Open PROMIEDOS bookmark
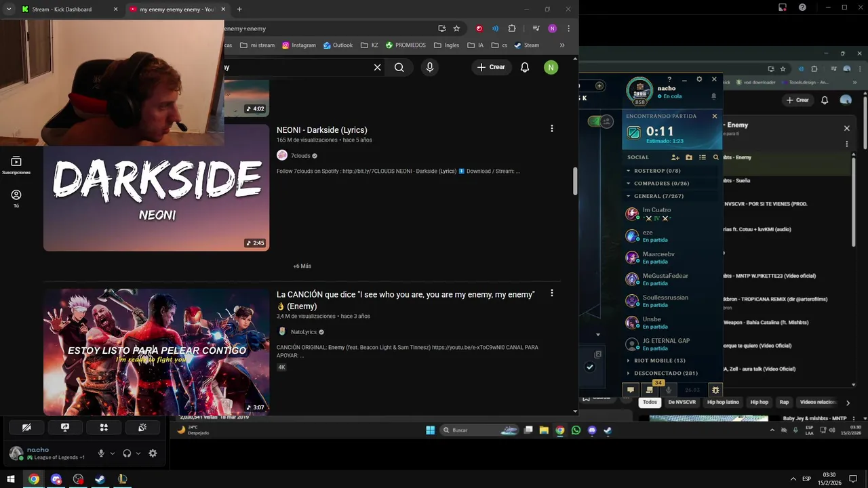This screenshot has width=868, height=488. (x=406, y=45)
